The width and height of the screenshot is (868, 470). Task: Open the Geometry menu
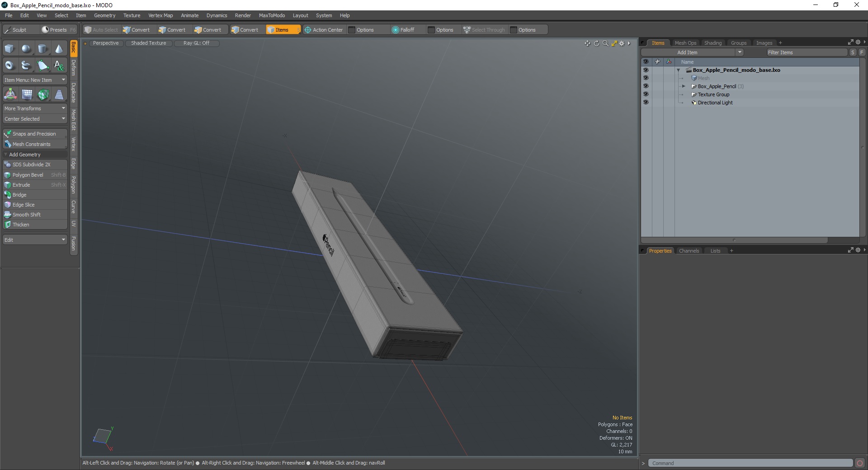click(104, 15)
